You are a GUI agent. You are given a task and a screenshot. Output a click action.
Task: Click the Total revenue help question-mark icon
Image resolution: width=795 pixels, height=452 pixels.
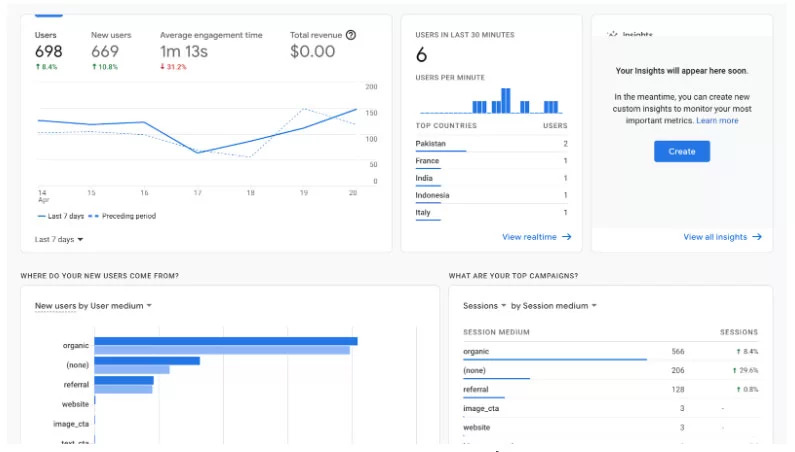click(350, 35)
